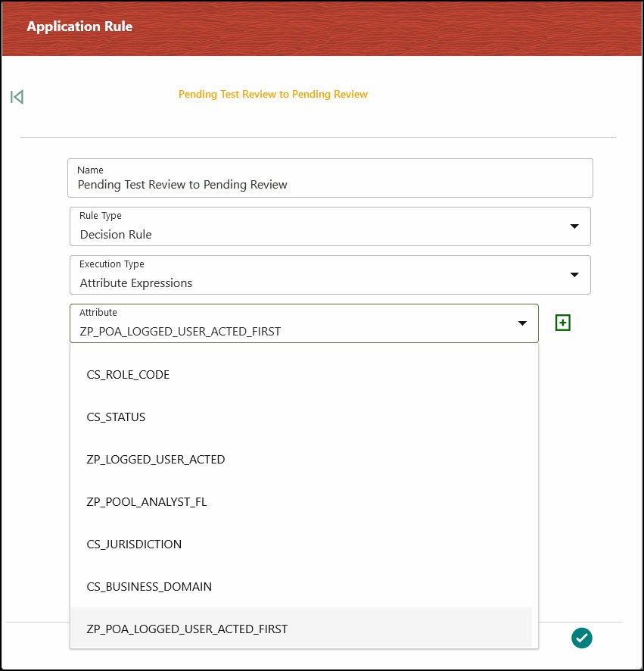Collapse the Attribute dropdown arrow
Image resolution: width=644 pixels, height=671 pixels.
pos(521,323)
